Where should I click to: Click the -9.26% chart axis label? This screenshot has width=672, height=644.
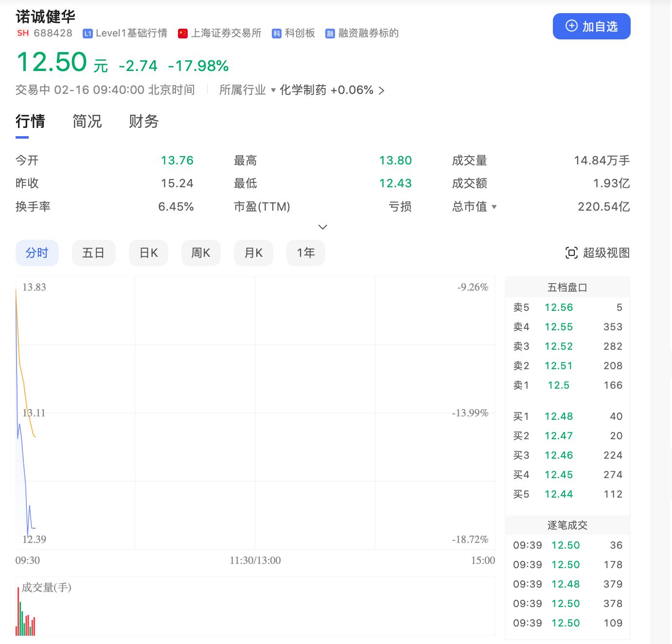click(473, 287)
